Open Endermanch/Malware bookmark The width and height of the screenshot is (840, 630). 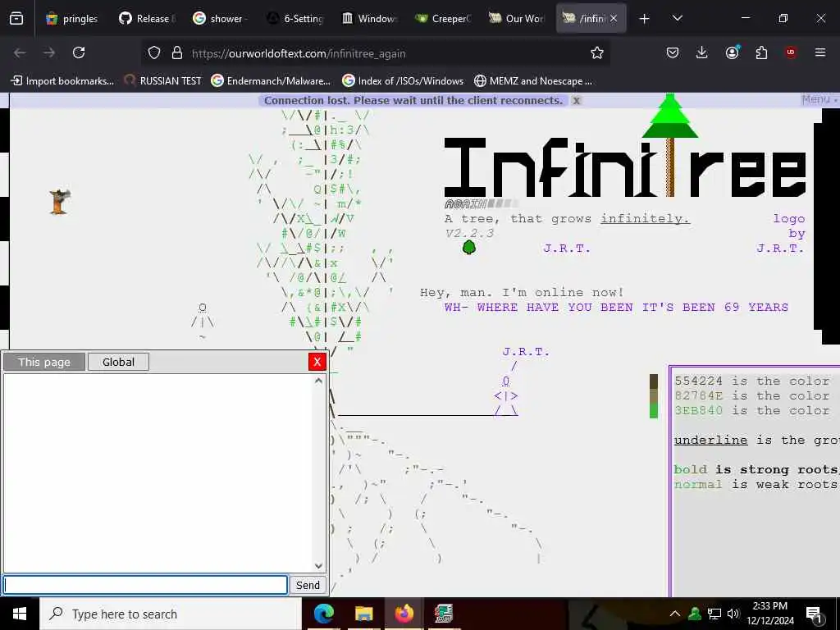[x=271, y=81]
